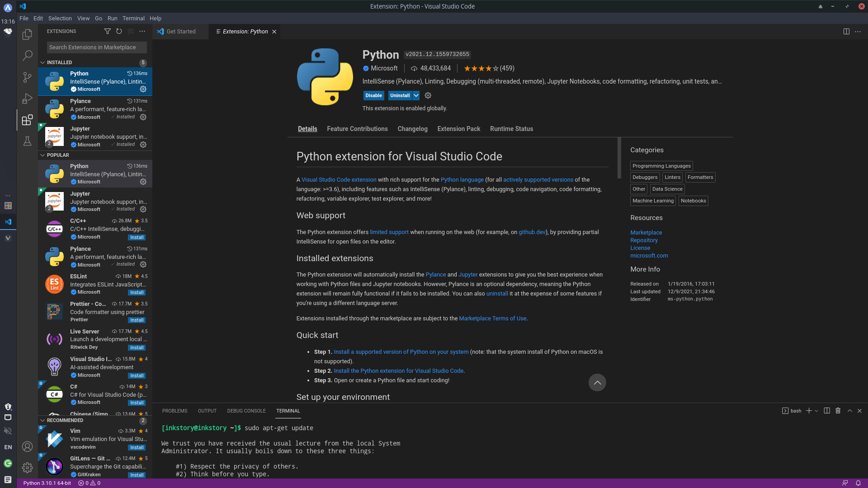Screen dimensions: 868x488
Task: Open Manage gear for the Python extension
Action: tap(428, 95)
